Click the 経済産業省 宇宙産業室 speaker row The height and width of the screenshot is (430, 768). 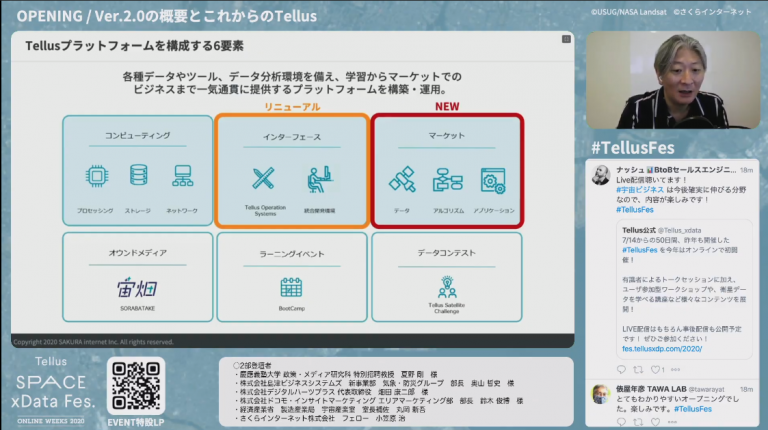coord(330,409)
